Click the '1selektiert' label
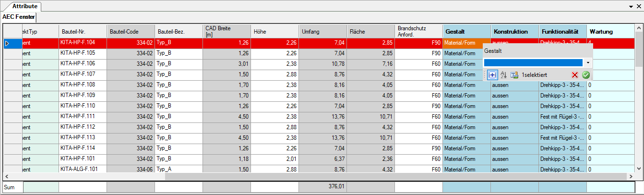 535,75
